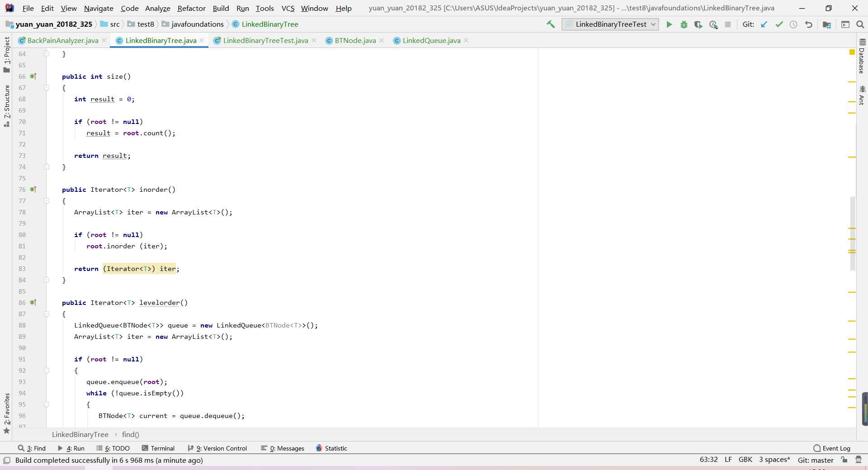Close the LinkedQueue.java tab

point(466,40)
